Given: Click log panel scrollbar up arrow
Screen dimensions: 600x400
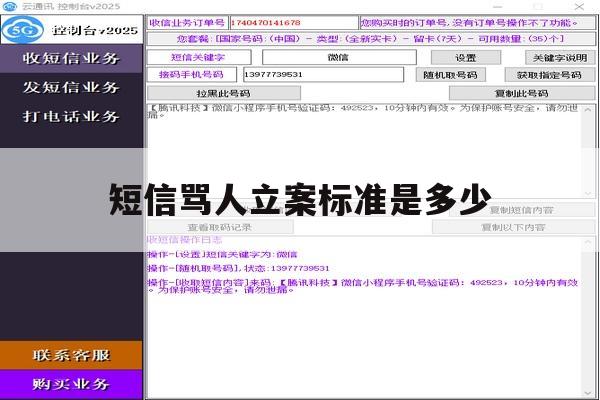Looking at the screenshot, I should click(x=588, y=242).
